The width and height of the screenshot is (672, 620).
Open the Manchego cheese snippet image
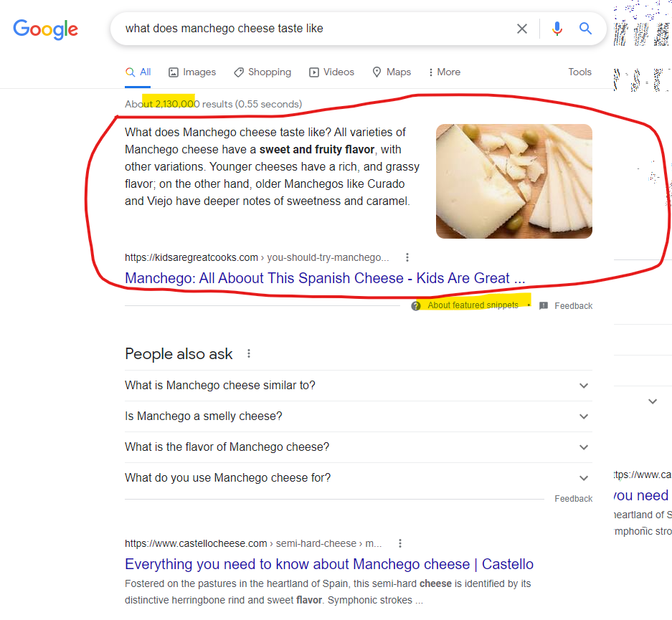point(514,181)
